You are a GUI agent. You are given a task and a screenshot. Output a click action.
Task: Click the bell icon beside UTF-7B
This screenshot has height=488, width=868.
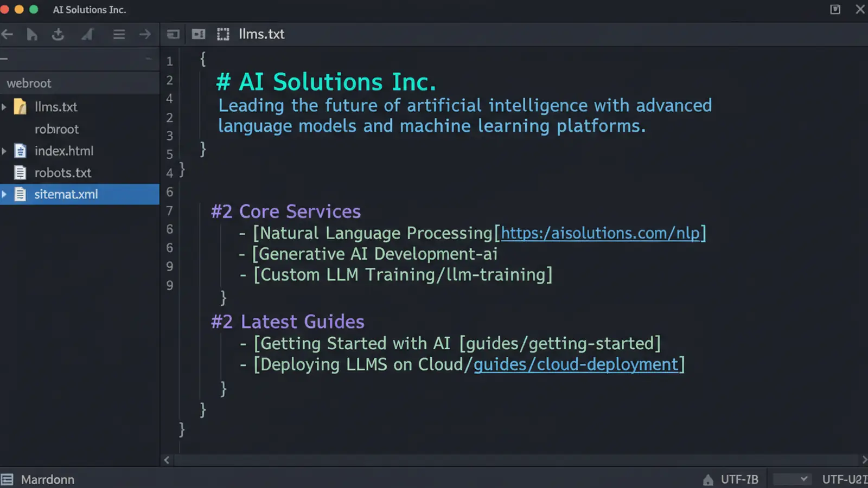pos(708,479)
